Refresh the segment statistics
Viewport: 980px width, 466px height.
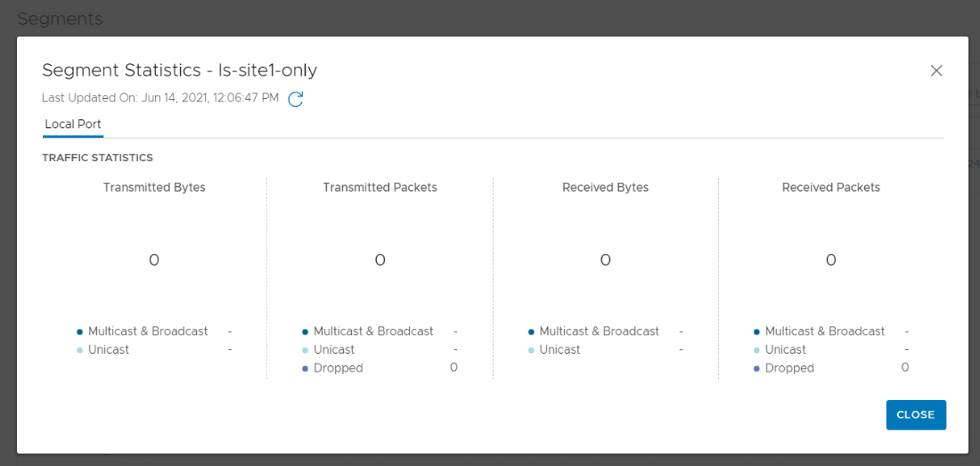[296, 99]
